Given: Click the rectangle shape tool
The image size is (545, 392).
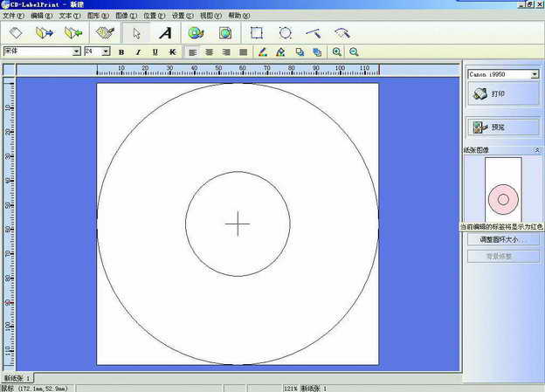Looking at the screenshot, I should (x=257, y=33).
